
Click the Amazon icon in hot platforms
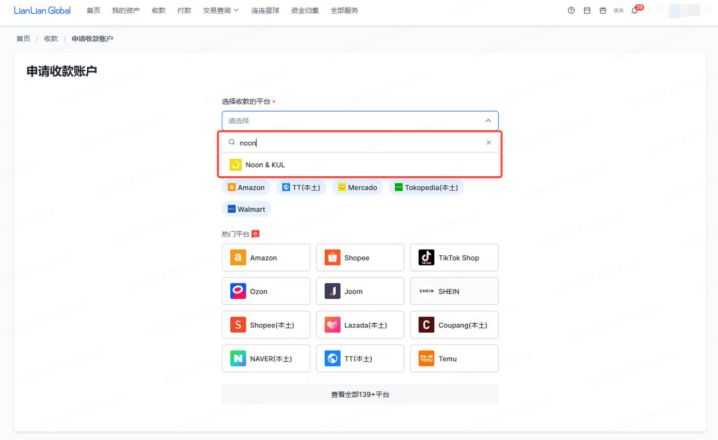[238, 257]
